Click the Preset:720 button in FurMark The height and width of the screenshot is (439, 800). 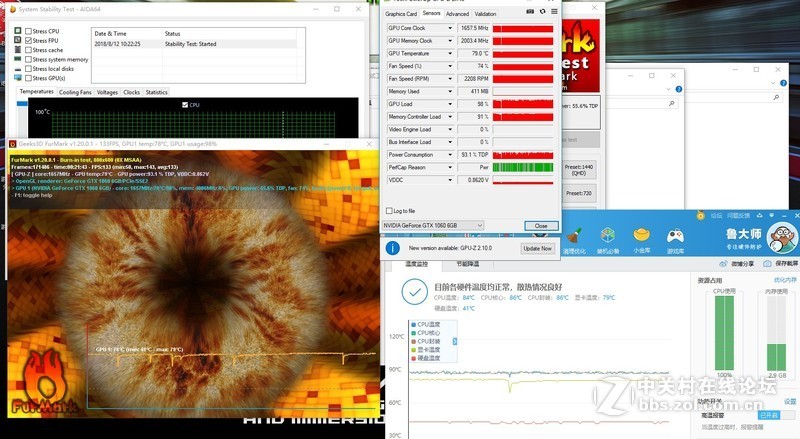[x=579, y=193]
